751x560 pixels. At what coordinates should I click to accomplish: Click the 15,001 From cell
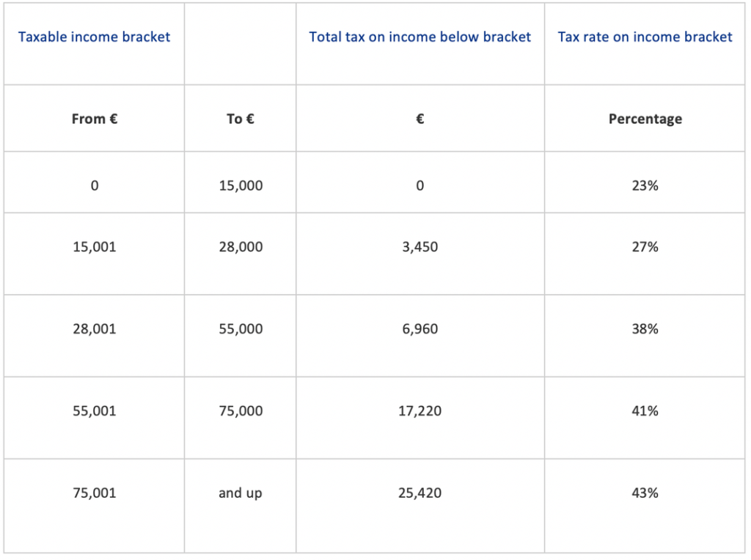point(94,247)
